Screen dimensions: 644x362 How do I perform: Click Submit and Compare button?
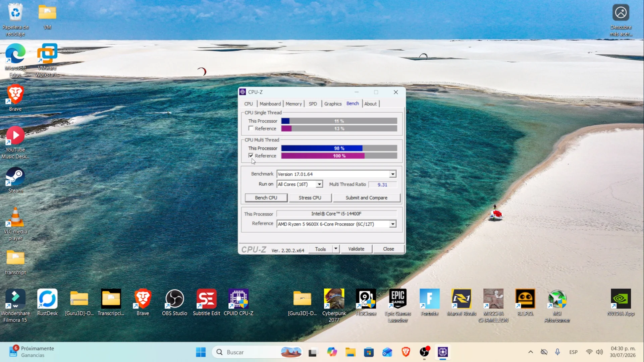[366, 198]
